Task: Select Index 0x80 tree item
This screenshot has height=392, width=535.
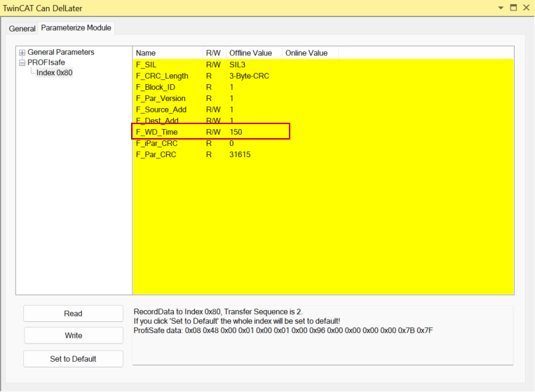Action: tap(54, 73)
